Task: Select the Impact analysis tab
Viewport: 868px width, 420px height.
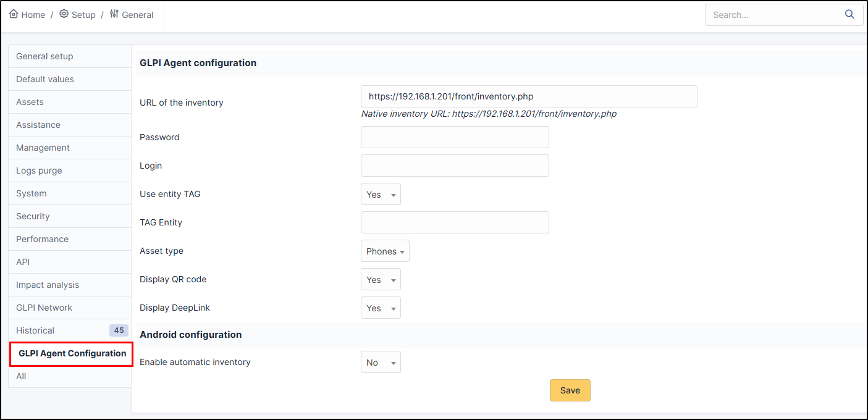Action: point(48,285)
